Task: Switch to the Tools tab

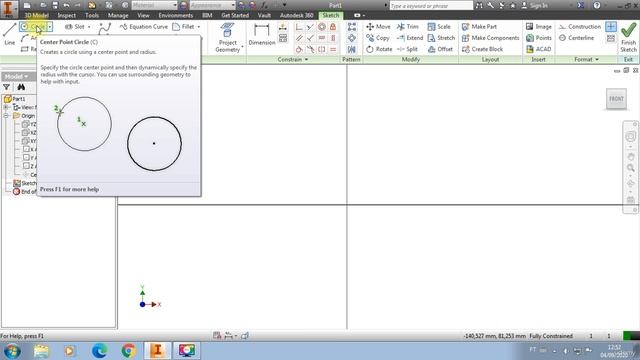Action: 92,16
